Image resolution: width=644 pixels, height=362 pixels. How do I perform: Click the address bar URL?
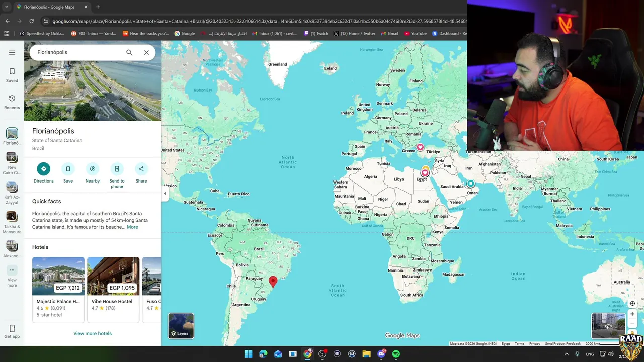point(259,21)
